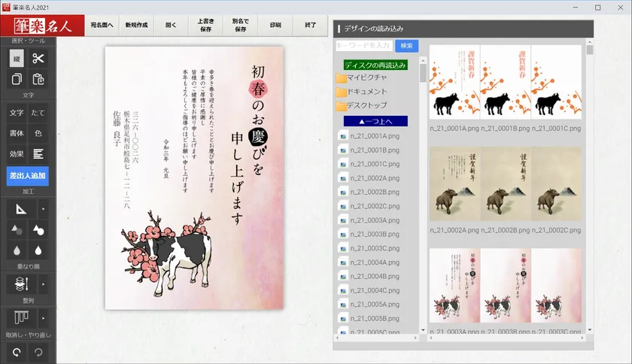The height and width of the screenshot is (364, 632).
Task: Expand the arrow beside the triangle tool
Action: [43, 208]
